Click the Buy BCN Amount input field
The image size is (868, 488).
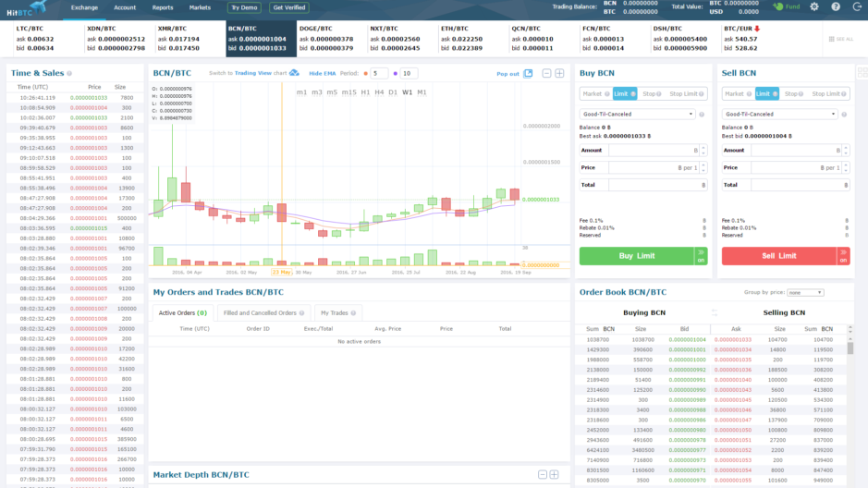tap(654, 151)
